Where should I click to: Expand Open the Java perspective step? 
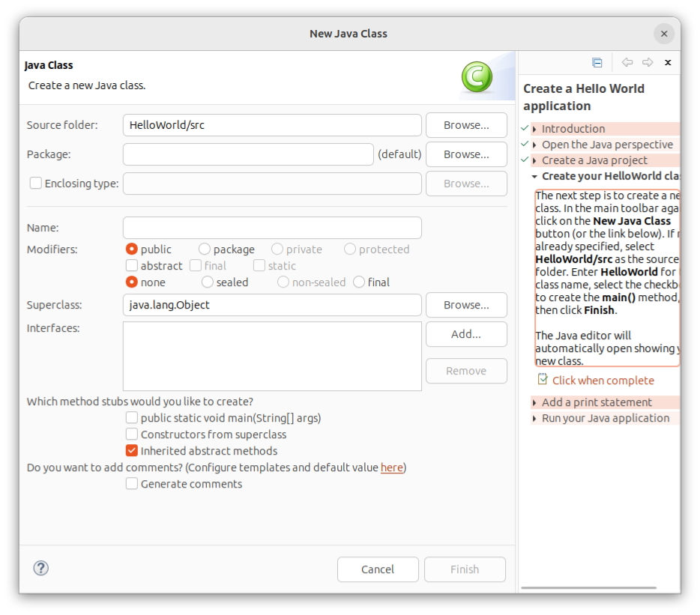(534, 145)
